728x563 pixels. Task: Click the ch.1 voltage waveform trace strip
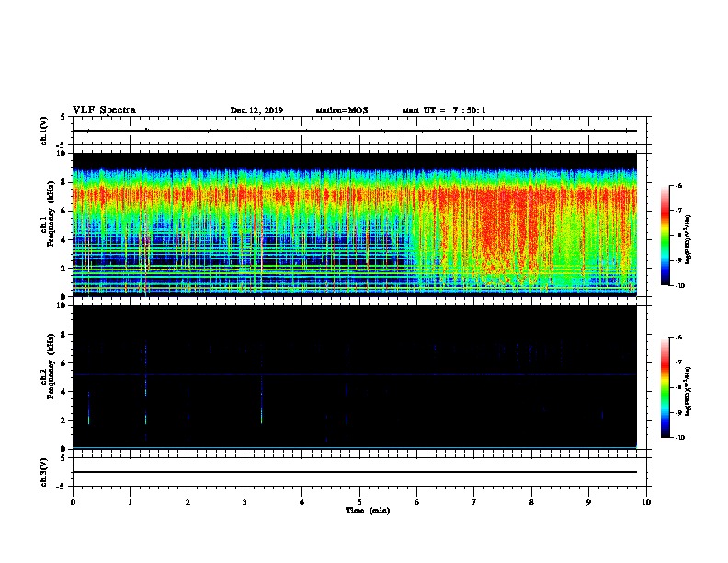point(359,131)
